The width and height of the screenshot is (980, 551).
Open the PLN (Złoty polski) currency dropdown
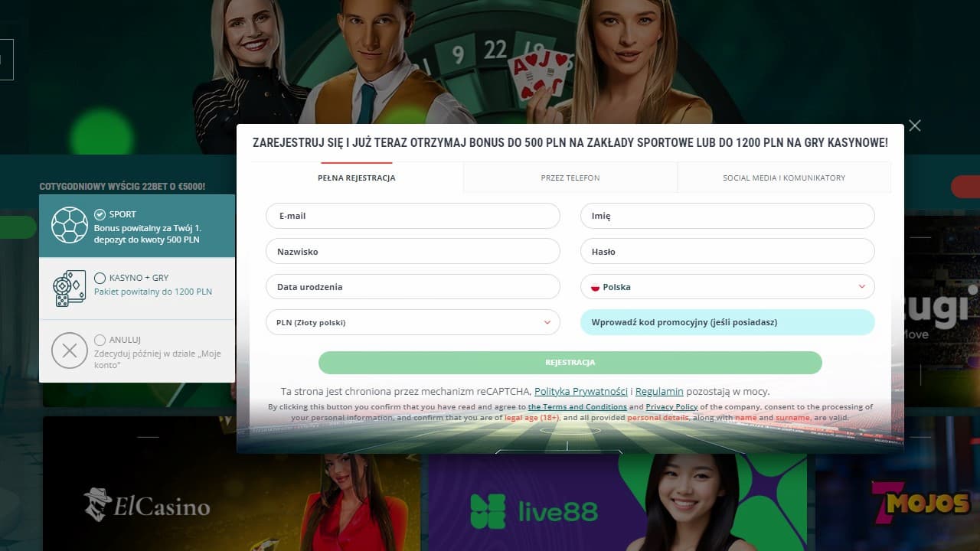(413, 322)
